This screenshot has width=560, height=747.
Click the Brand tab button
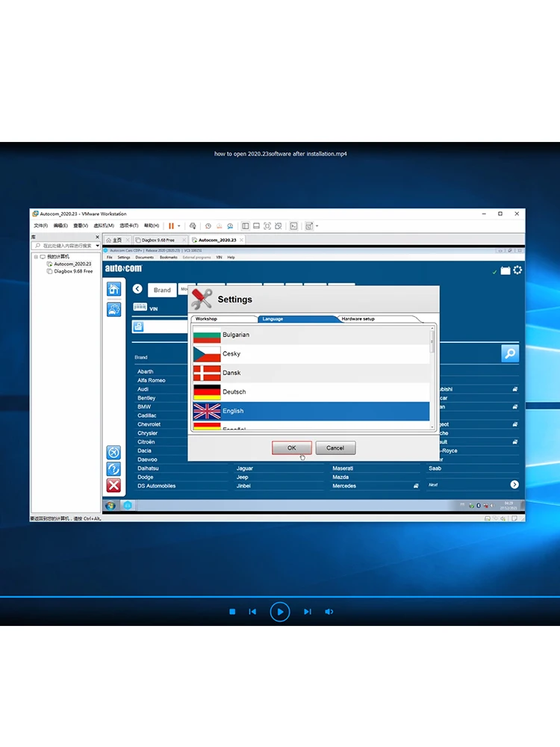[x=162, y=290]
